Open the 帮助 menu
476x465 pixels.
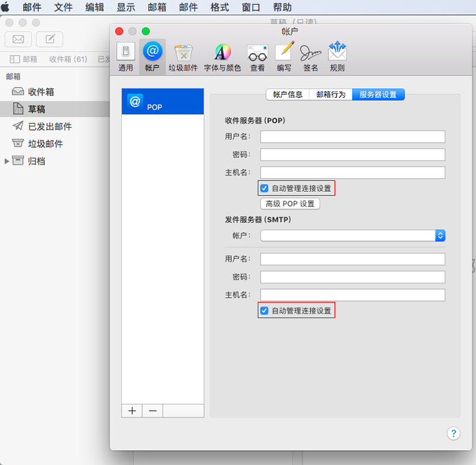pyautogui.click(x=282, y=7)
